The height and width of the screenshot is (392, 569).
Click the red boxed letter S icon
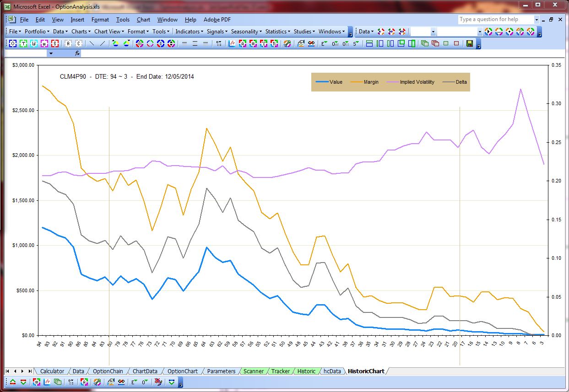55,43
